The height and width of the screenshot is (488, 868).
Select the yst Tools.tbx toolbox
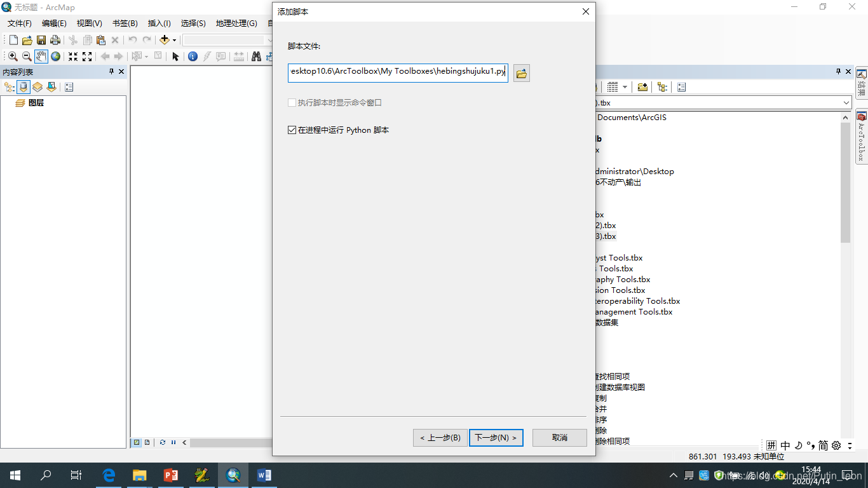click(x=619, y=258)
